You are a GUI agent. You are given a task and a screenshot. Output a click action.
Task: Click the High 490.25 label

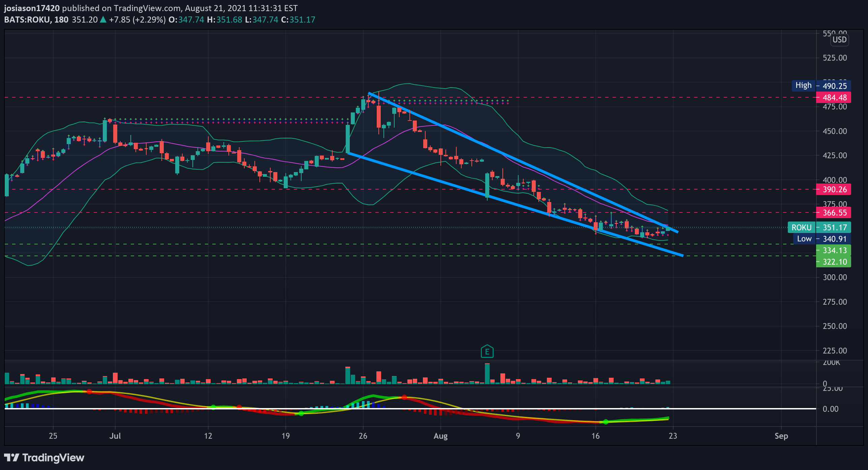[821, 86]
